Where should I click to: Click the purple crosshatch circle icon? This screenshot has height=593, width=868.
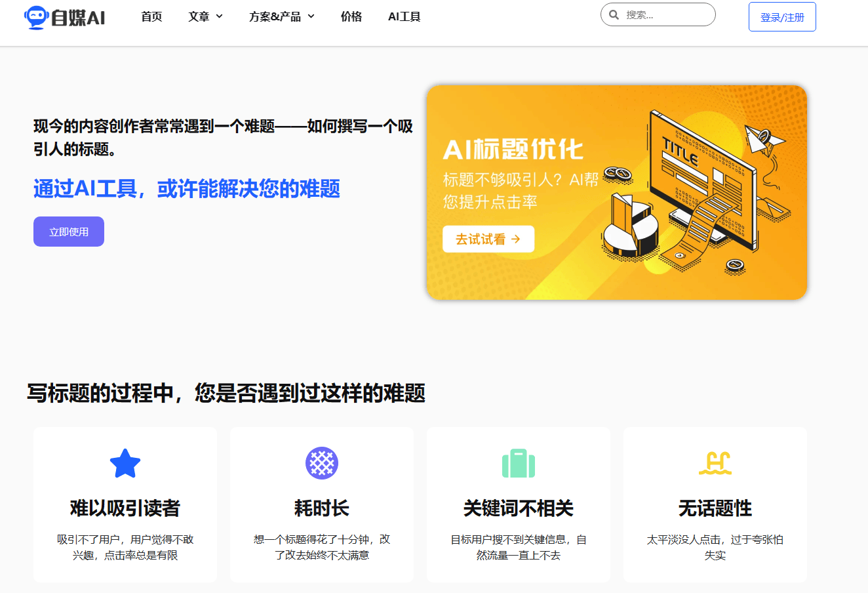click(x=322, y=463)
